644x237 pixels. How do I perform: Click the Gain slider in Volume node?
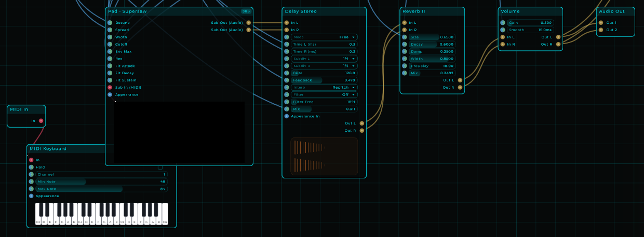(530, 23)
